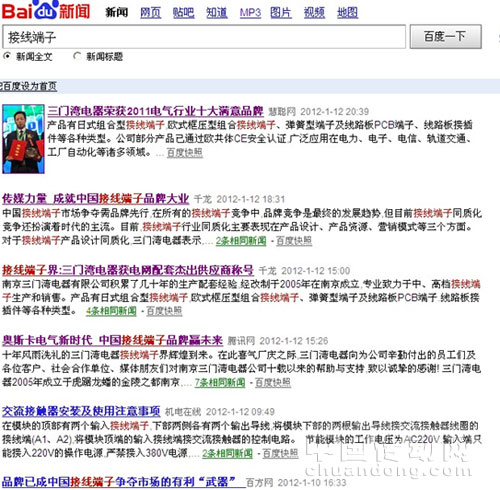
Task: Click source text 百方网 2012-1-10 16:33
Action: pos(296,483)
